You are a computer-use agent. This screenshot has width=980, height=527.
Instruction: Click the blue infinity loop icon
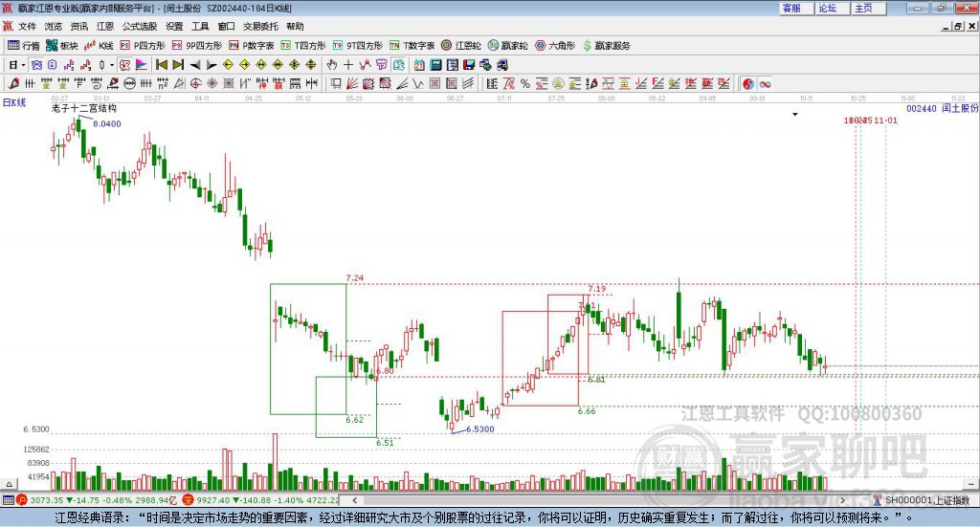[x=765, y=83]
